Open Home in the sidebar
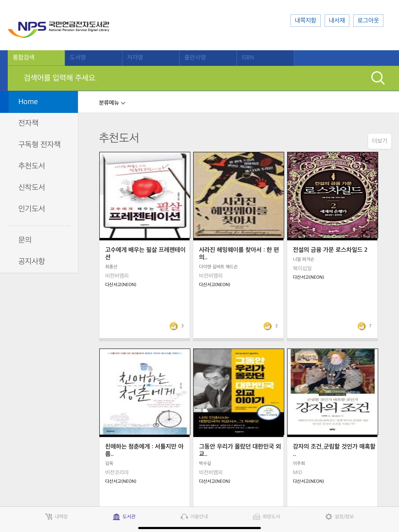The width and height of the screenshot is (399, 532). click(x=39, y=102)
